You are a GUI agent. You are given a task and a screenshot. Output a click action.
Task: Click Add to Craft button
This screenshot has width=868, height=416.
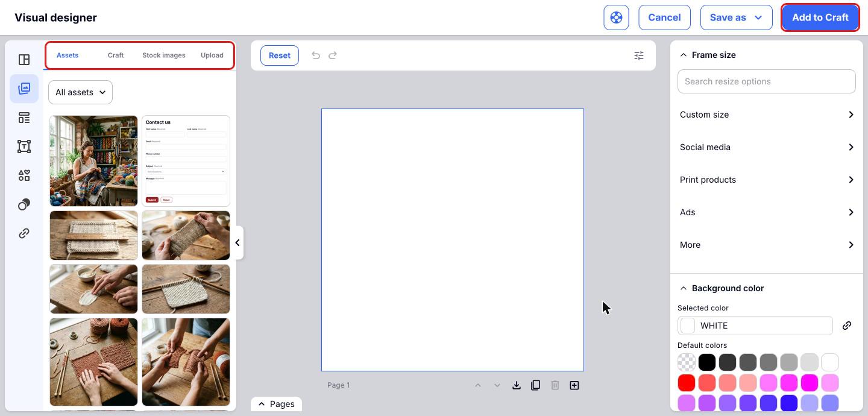pos(820,17)
